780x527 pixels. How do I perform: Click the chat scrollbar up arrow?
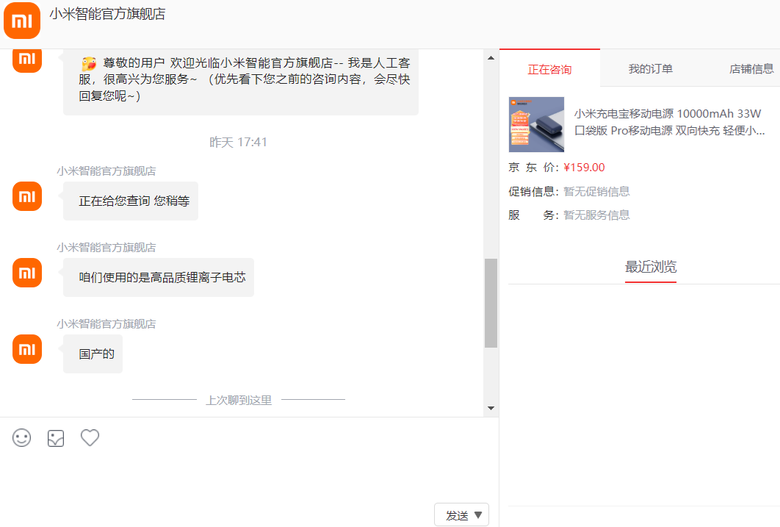click(491, 58)
